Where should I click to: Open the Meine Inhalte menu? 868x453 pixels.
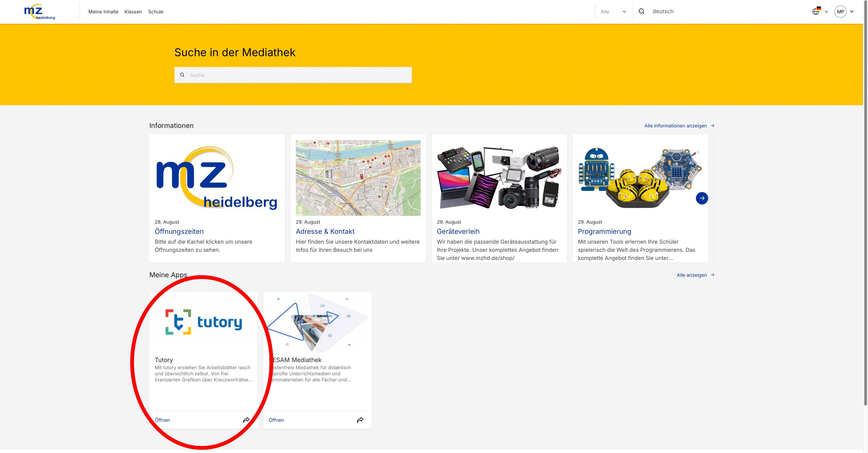(103, 12)
